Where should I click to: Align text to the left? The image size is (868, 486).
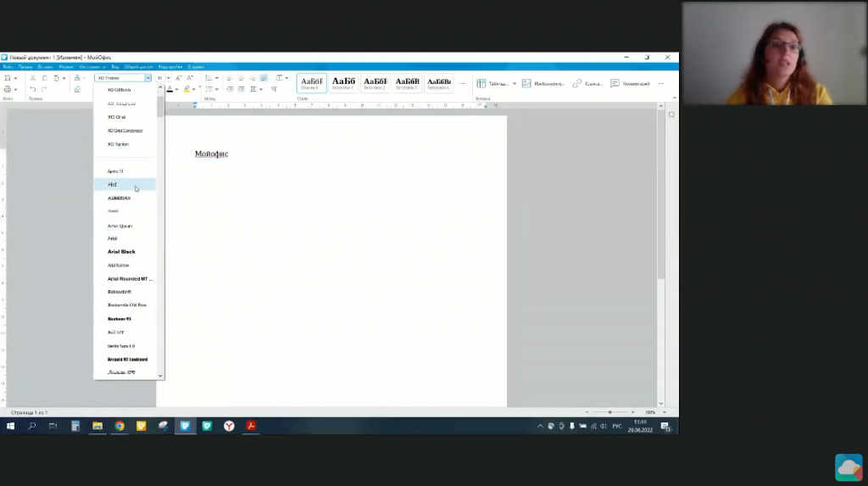pyautogui.click(x=230, y=78)
